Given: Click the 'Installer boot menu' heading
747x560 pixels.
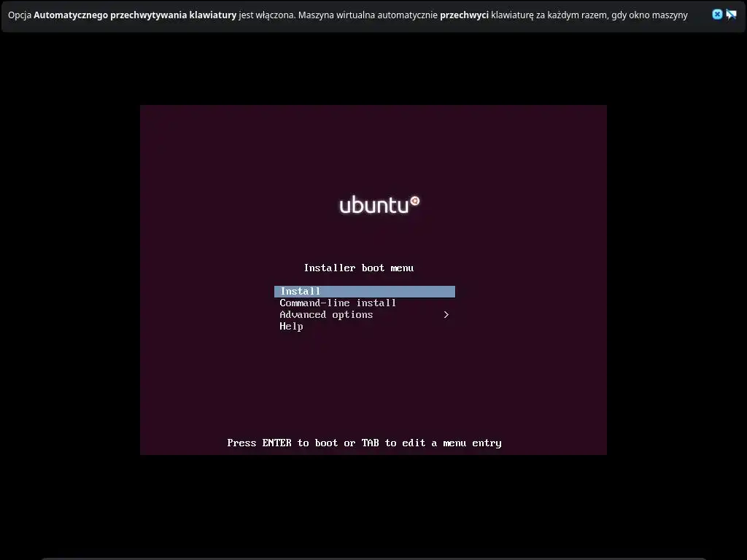Looking at the screenshot, I should click(x=359, y=268).
